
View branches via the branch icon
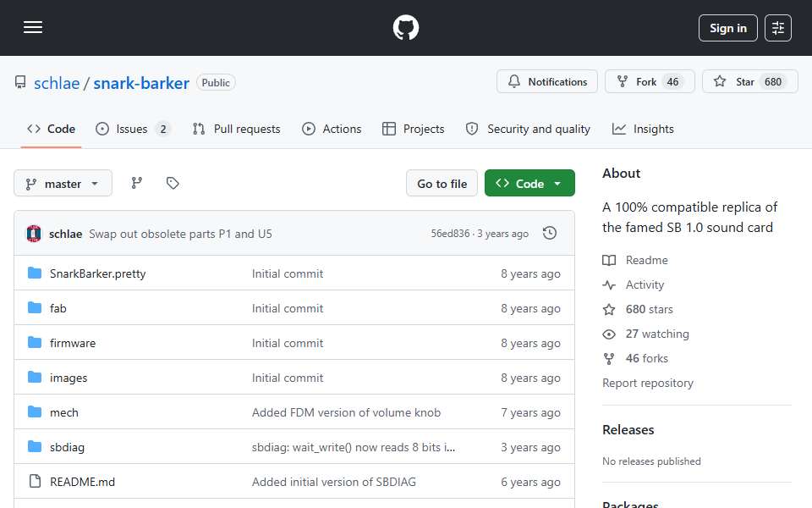(x=137, y=183)
